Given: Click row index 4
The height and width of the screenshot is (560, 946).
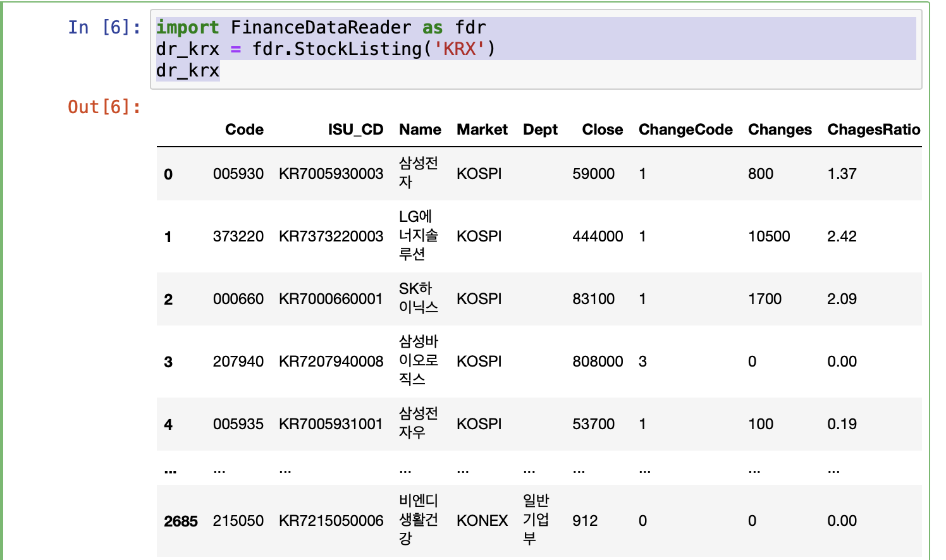Looking at the screenshot, I should (168, 425).
